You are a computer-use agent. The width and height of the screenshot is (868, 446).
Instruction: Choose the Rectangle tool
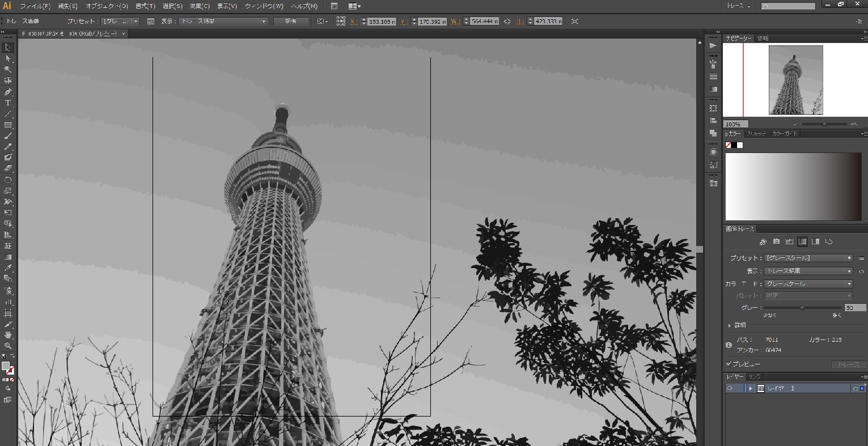point(8,125)
